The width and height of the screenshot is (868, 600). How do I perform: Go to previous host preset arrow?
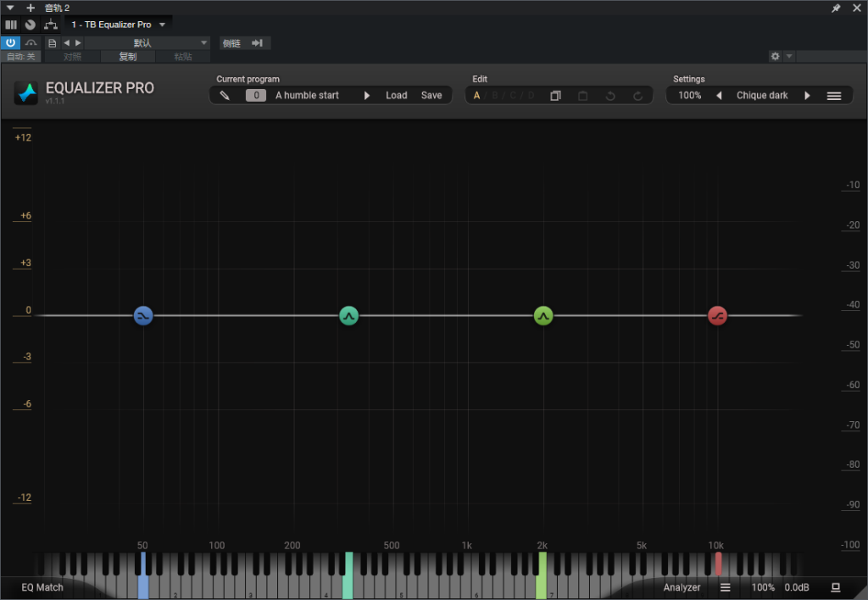click(x=66, y=42)
